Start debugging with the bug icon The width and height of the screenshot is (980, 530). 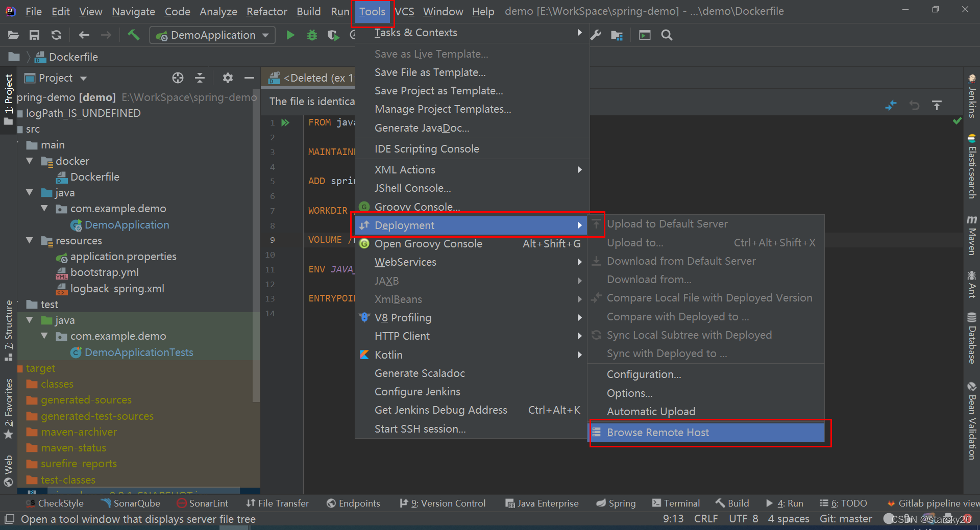312,35
